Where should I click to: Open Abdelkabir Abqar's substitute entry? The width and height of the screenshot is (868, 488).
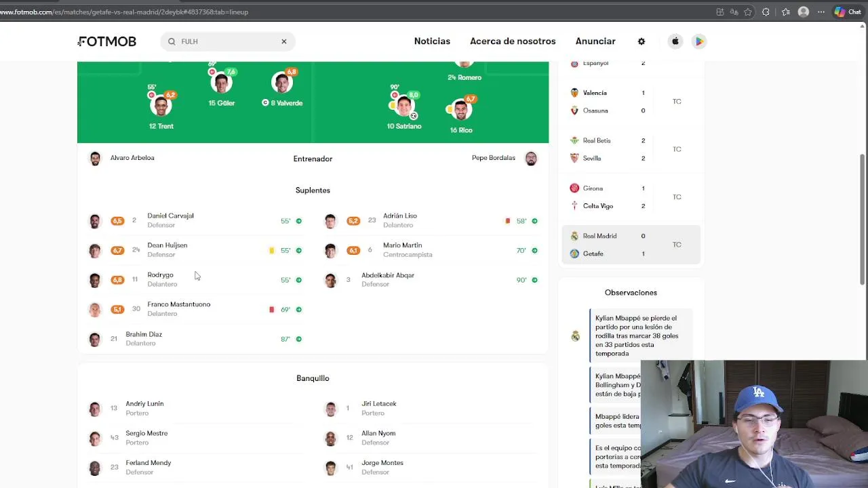coord(431,279)
